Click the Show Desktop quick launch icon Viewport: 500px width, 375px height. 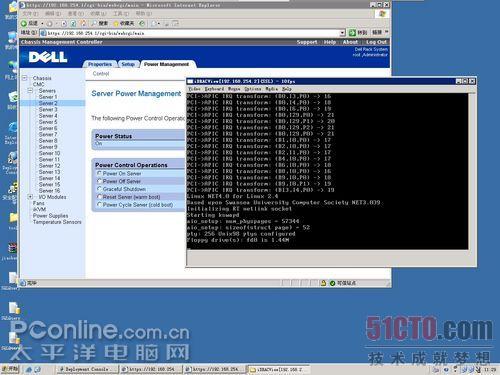[x=37, y=369]
